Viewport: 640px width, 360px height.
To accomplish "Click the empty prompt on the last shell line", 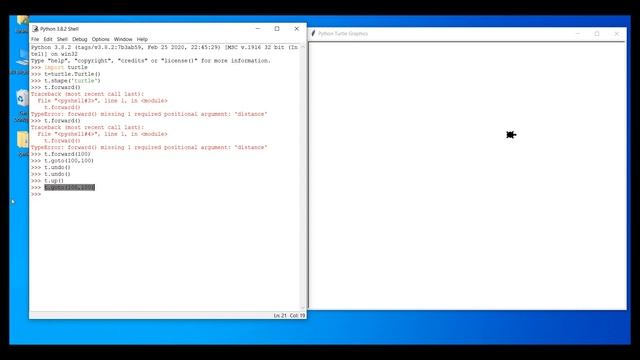I will pyautogui.click(x=36, y=194).
